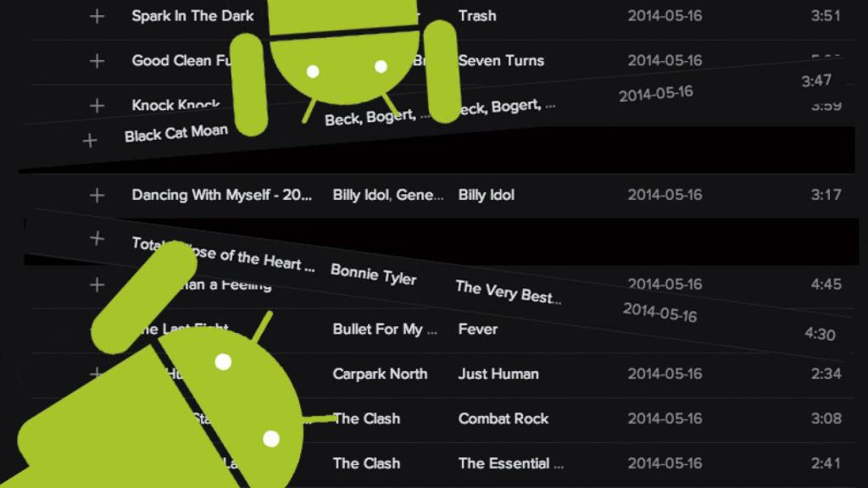Screen dimensions: 868x488
Task: Click the plus icon next to Knock Knock
Action: click(x=97, y=106)
